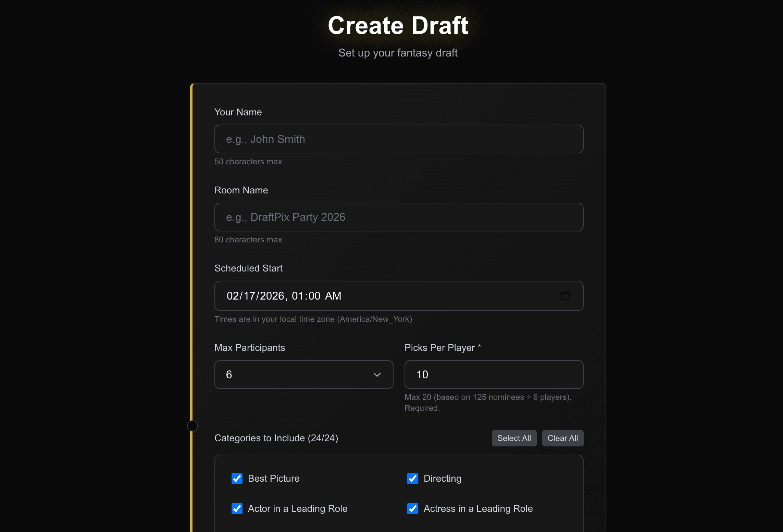Click the Clear All button

point(562,438)
